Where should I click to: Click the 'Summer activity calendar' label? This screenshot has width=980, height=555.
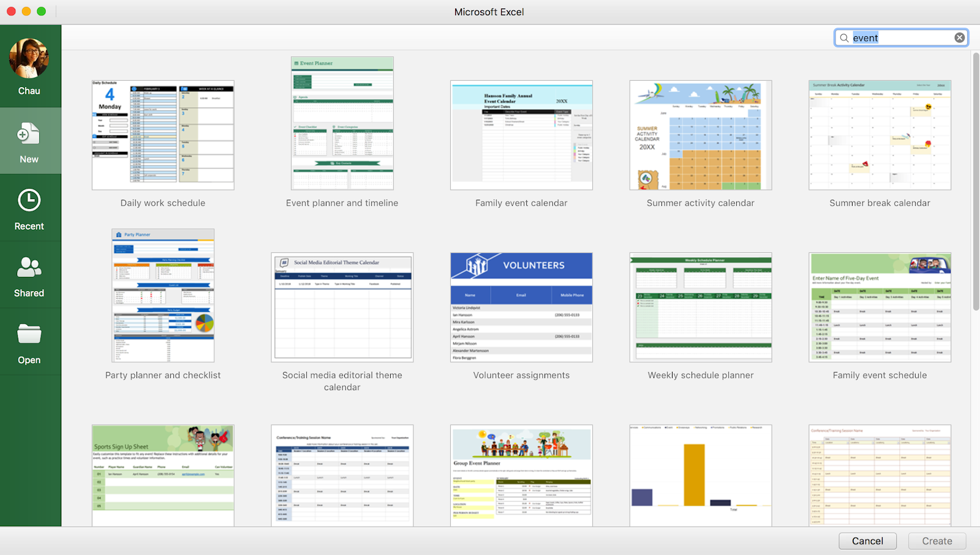point(701,203)
